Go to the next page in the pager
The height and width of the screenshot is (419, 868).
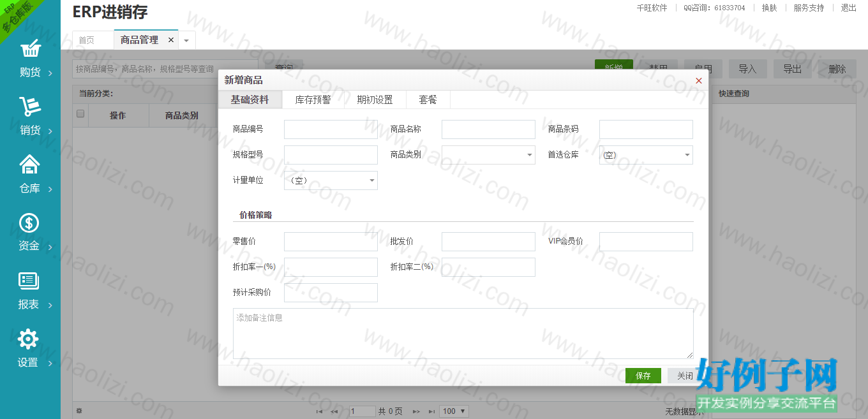417,411
